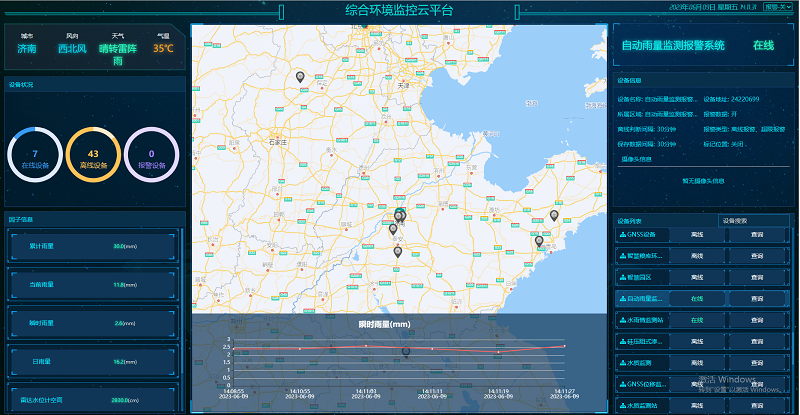Viewport: 800px width, 415px height.
Task: Click 查询 in the GNSS位移监 row
Action: [757, 384]
